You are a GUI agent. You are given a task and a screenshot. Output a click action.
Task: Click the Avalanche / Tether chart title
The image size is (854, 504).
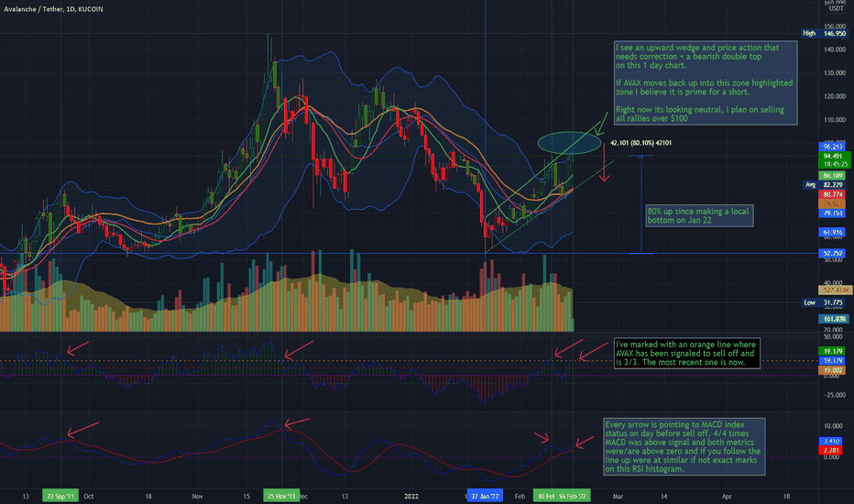tap(53, 9)
